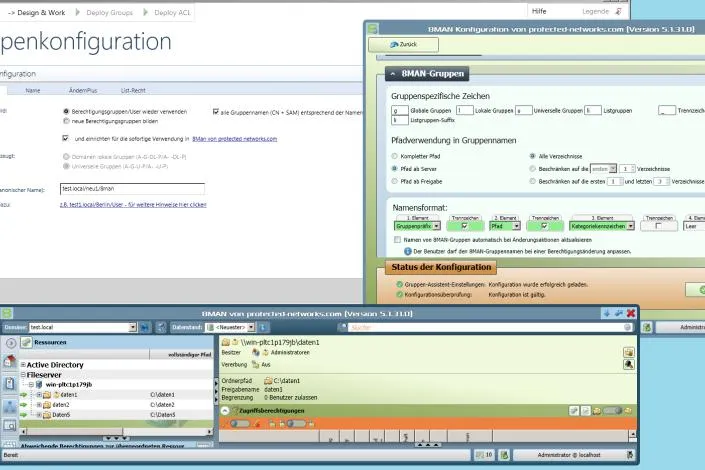This screenshot has width=705, height=470.
Task: Click the search icon beside the Suche field
Action: pos(342,327)
